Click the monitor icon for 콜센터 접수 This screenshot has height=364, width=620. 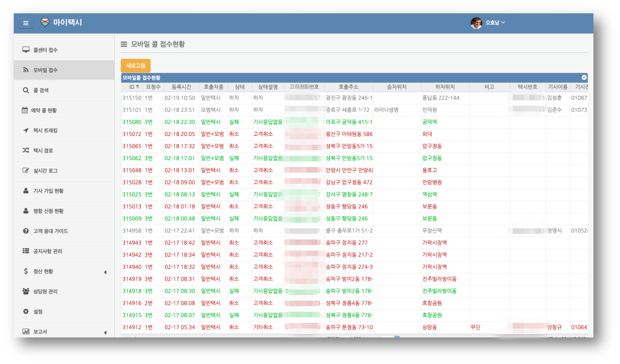26,50
